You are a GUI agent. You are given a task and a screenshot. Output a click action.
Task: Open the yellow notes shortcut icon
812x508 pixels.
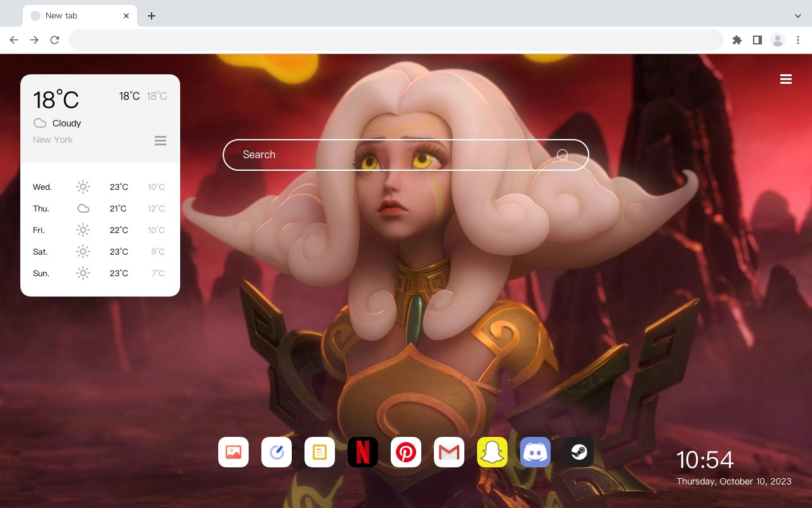pyautogui.click(x=320, y=452)
